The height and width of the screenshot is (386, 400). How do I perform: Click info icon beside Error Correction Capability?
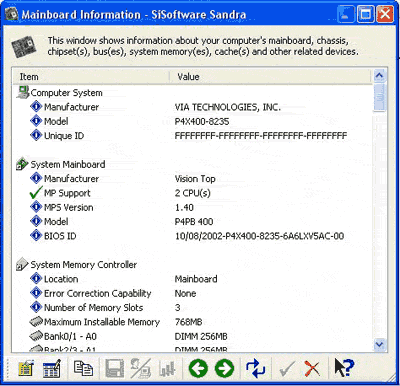[x=36, y=293]
